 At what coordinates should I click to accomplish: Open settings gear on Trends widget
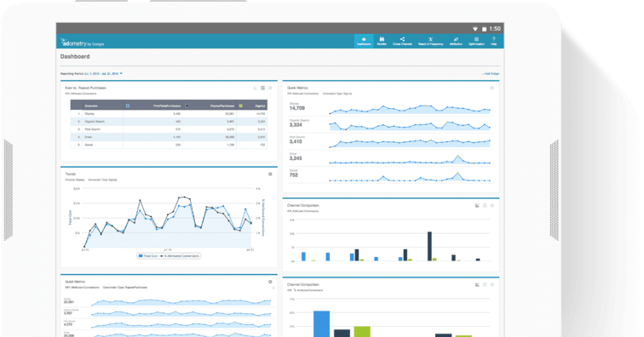click(270, 174)
